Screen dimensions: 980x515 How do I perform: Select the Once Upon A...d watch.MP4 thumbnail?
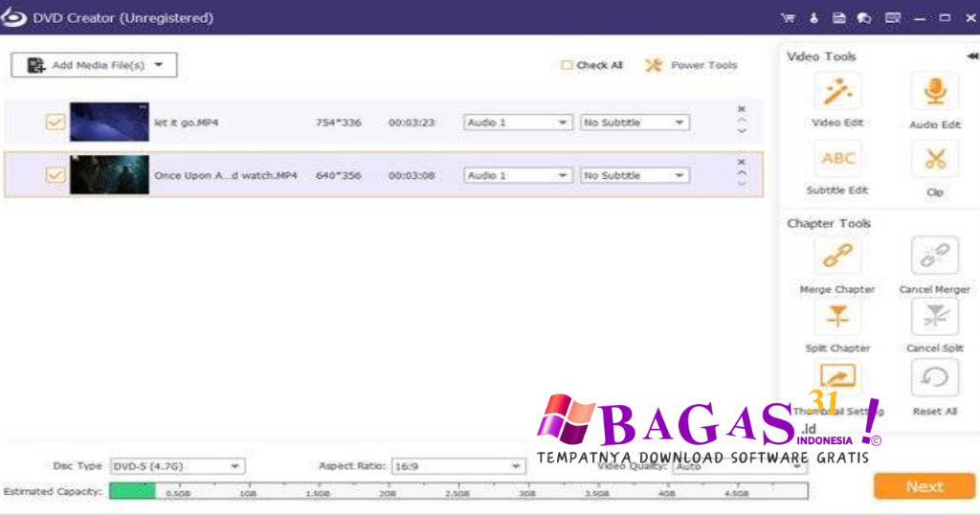point(109,175)
